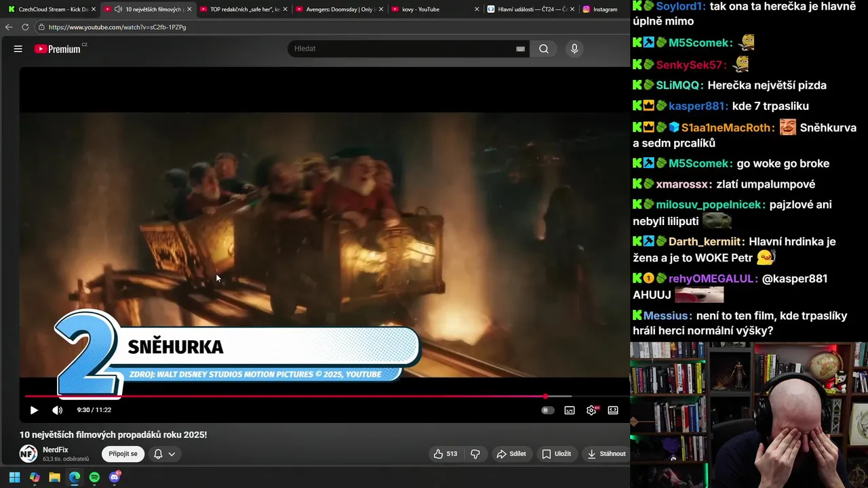Click the Připojit se join button

(x=123, y=454)
